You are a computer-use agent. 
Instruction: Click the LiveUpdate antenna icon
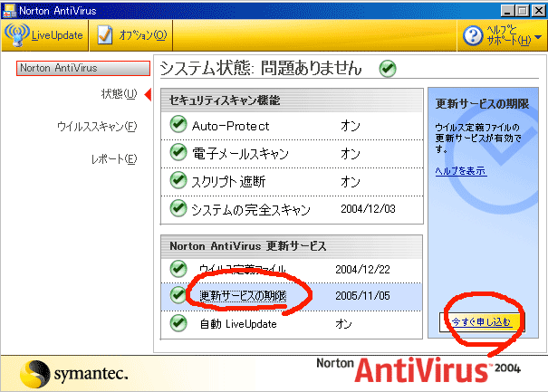click(x=16, y=35)
